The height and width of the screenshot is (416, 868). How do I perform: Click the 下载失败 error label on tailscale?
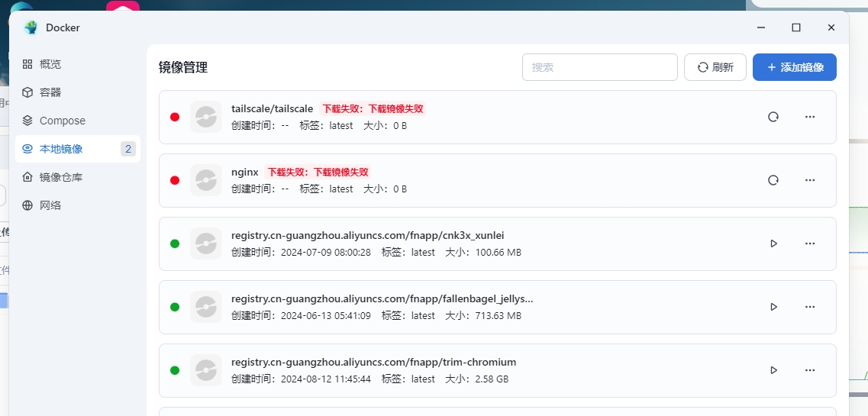click(373, 109)
